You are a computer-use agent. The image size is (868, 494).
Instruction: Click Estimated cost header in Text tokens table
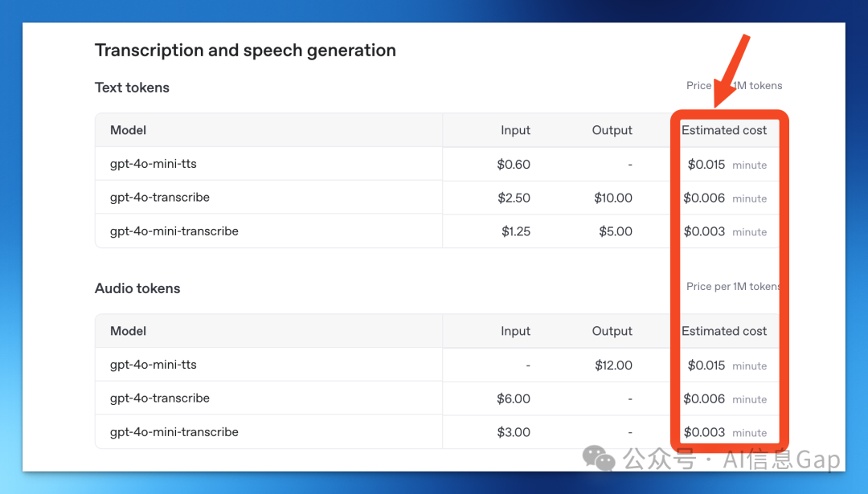point(724,130)
